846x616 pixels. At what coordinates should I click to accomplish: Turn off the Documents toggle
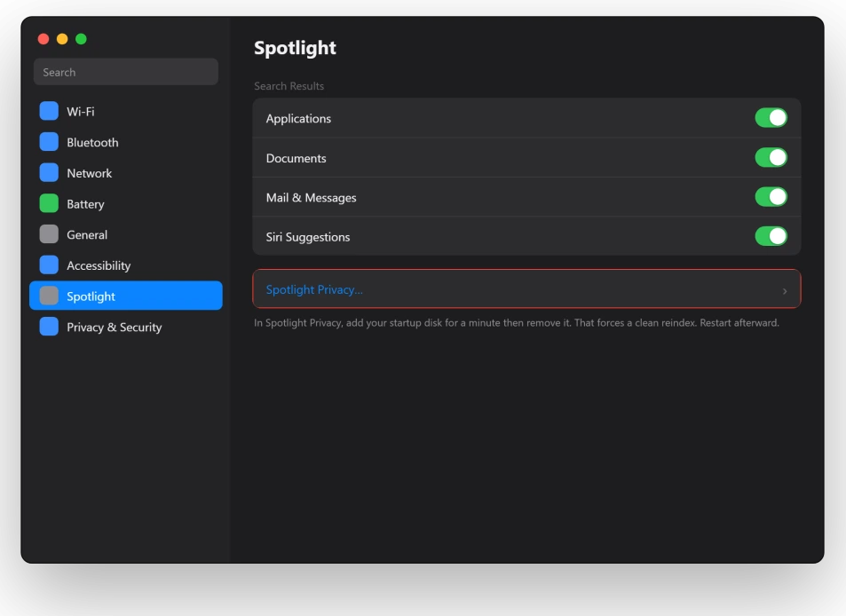coord(771,157)
